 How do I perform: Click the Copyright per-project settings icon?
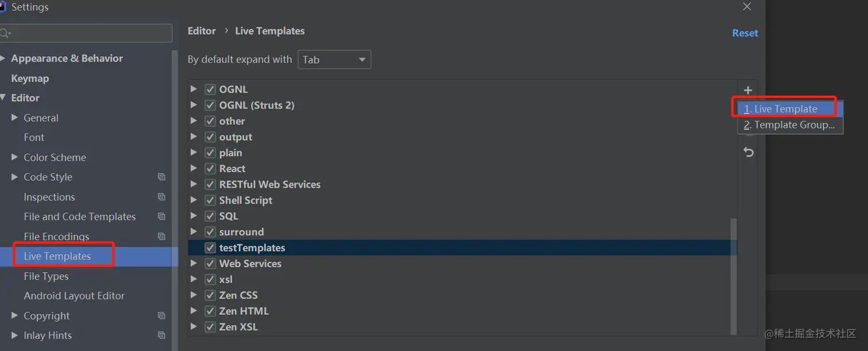[161, 316]
